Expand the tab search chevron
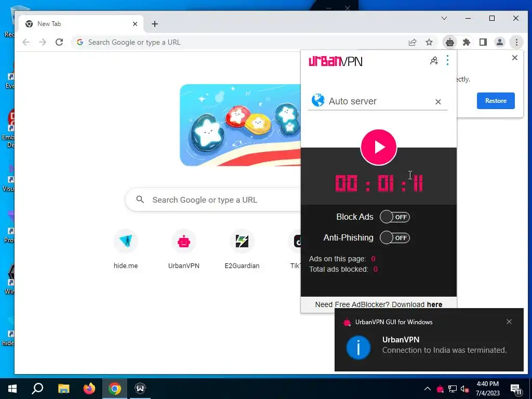This screenshot has height=399, width=532. tap(444, 18)
